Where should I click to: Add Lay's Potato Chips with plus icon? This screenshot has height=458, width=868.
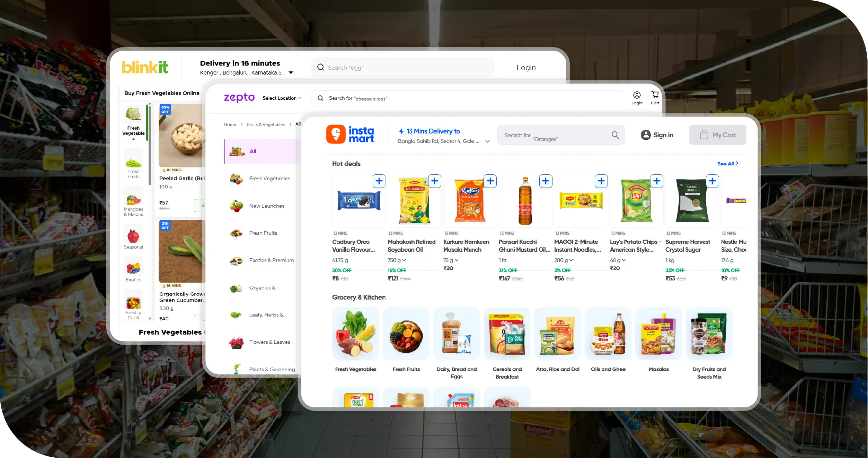click(657, 181)
